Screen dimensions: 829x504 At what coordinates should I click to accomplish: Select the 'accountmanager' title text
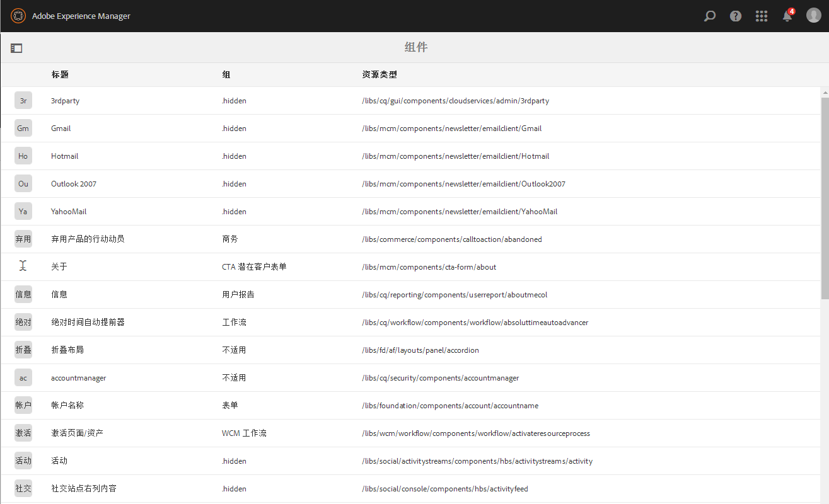tap(79, 378)
